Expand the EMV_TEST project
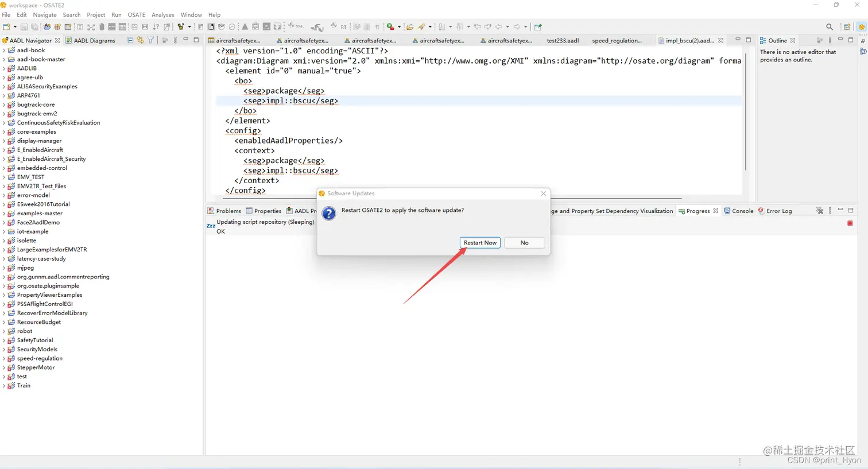The height and width of the screenshot is (469, 868). point(4,177)
